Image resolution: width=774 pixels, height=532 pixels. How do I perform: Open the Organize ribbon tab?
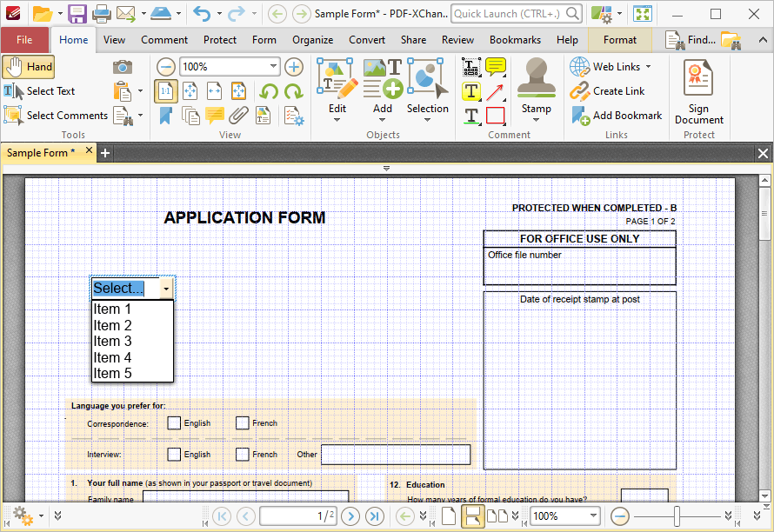click(312, 40)
